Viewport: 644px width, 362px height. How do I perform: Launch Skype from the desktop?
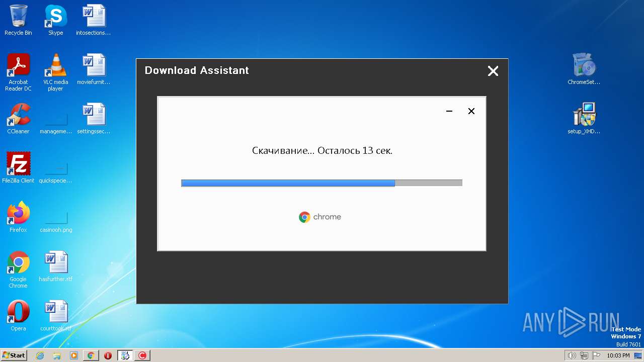55,20
